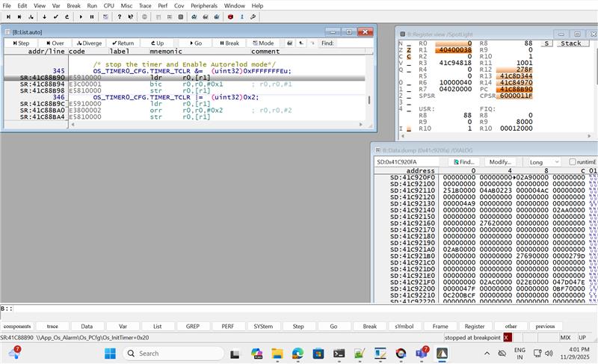The image size is (598, 364).
Task: Click the curved-arrow Up icon in main toolbar
Action: (67, 16)
